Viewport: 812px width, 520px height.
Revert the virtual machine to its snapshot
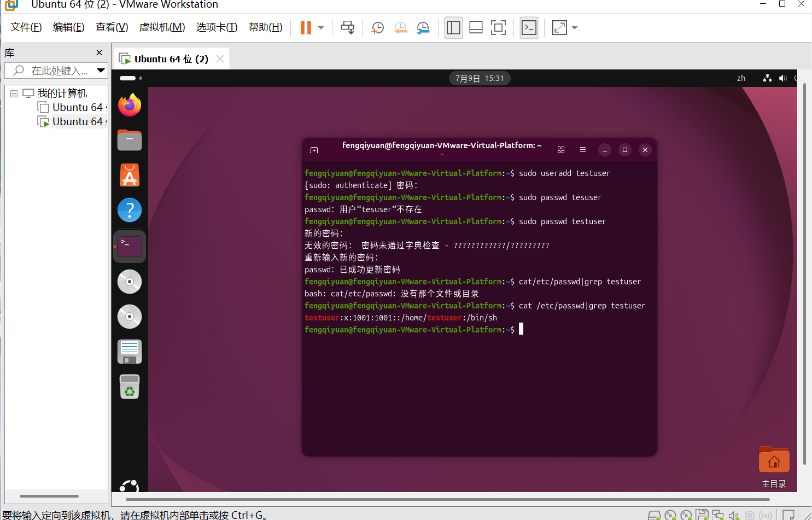[401, 28]
